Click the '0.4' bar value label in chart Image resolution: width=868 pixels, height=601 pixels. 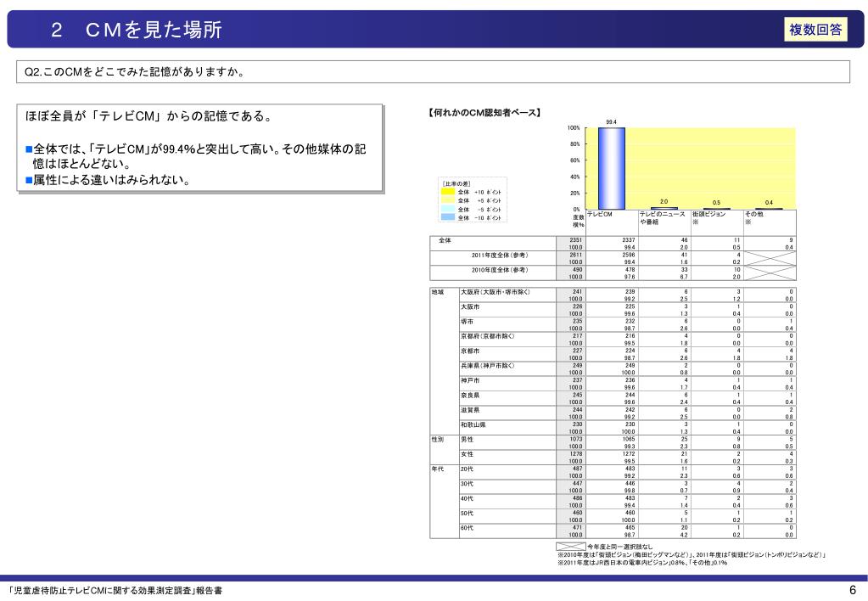point(769,203)
